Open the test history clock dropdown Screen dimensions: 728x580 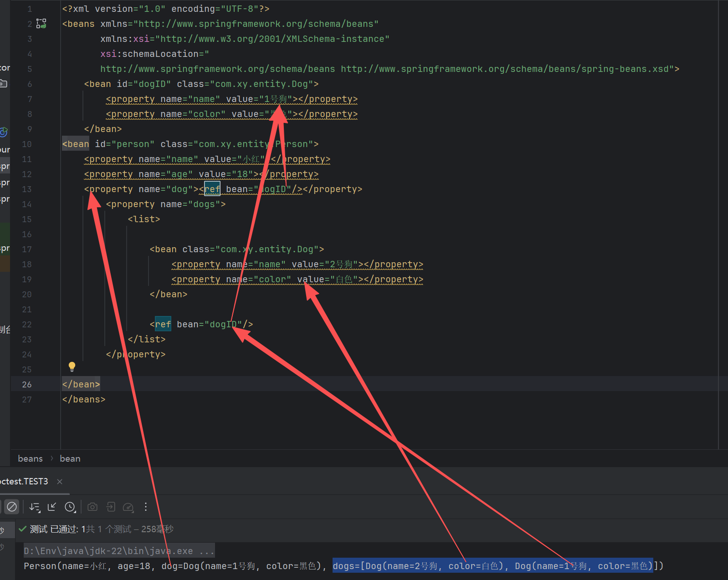point(70,507)
